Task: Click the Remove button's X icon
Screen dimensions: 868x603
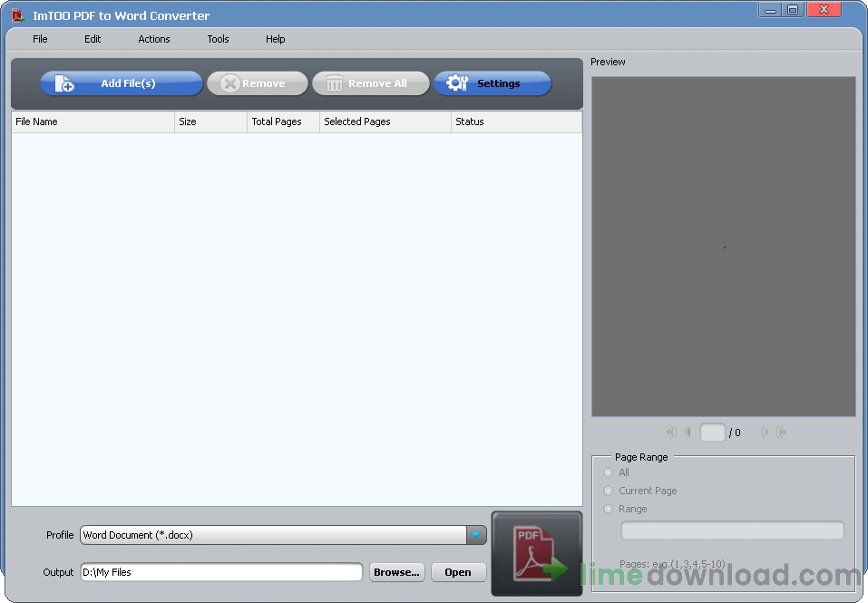Action: 231,83
